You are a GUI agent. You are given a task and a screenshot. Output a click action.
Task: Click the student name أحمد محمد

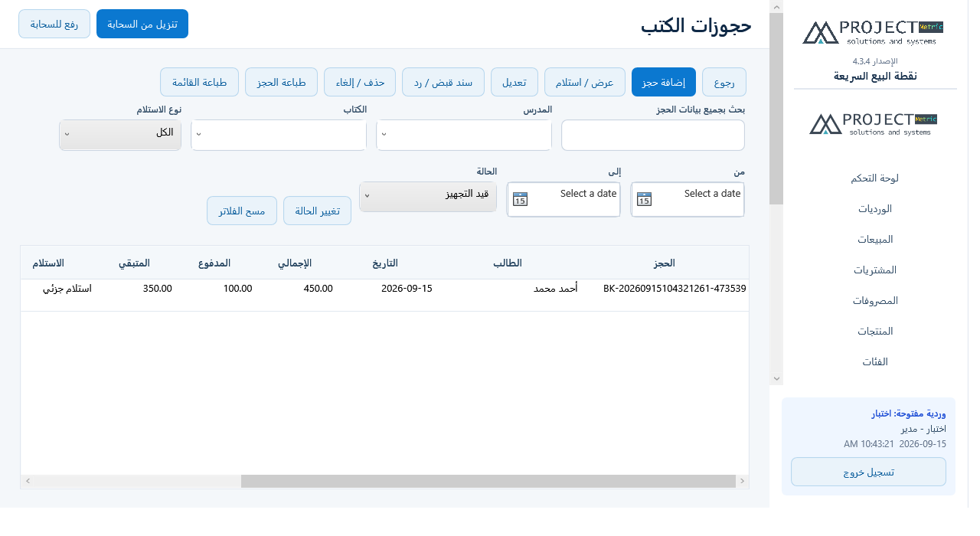(555, 289)
